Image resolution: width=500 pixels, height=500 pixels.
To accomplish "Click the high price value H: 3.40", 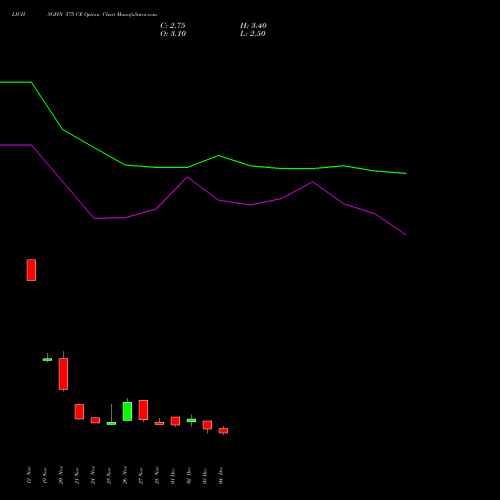I will pos(253,26).
